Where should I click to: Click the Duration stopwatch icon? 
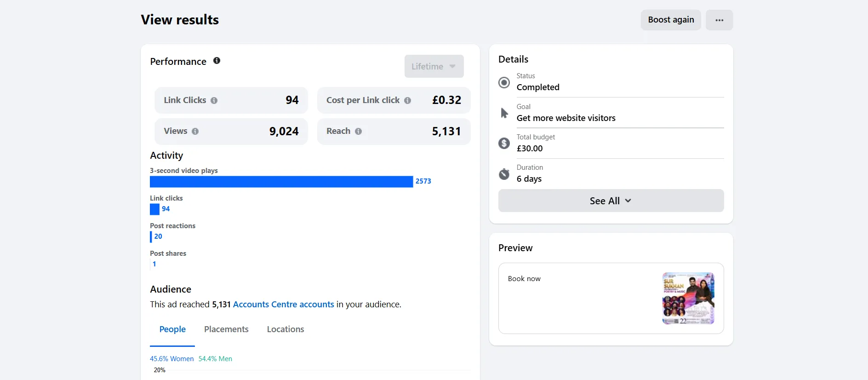504,174
